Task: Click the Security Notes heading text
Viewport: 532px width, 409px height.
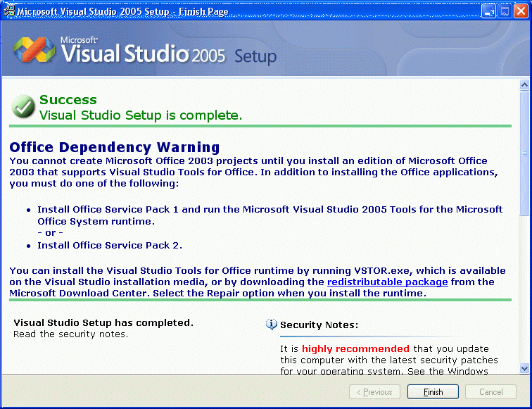Action: click(319, 325)
